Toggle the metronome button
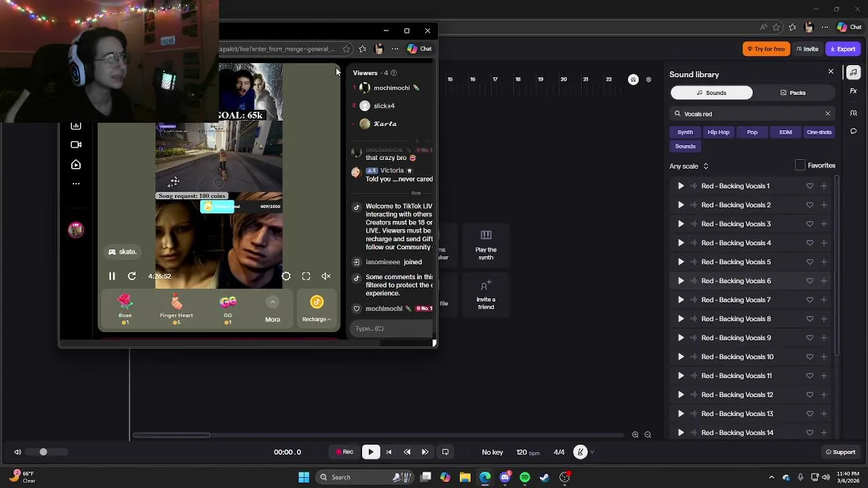The height and width of the screenshot is (488, 868). coord(580,452)
